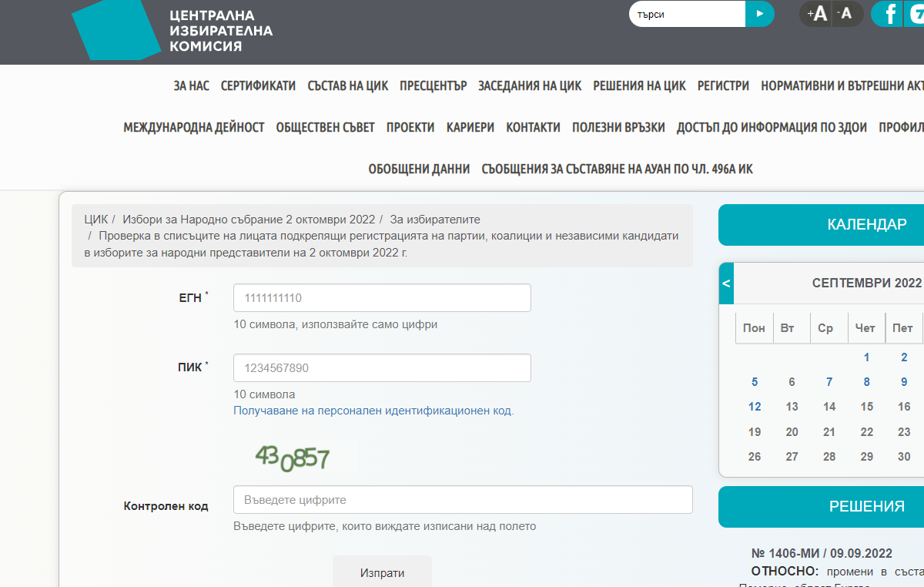Select calendar date 2
Image resolution: width=924 pixels, height=587 pixels.
(904, 357)
